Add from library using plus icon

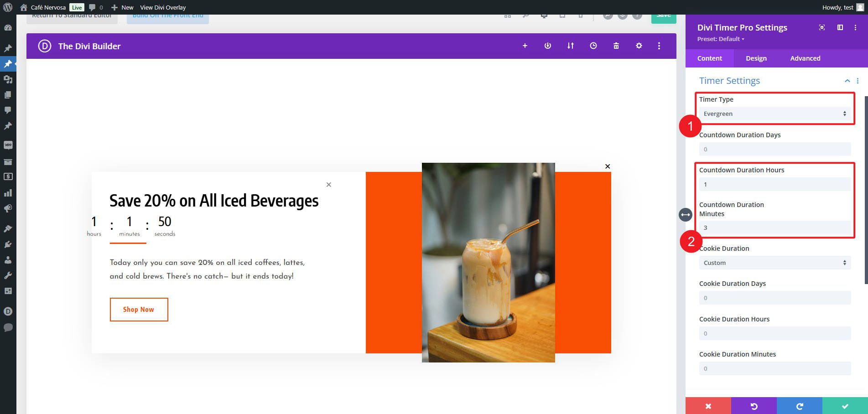(x=525, y=46)
